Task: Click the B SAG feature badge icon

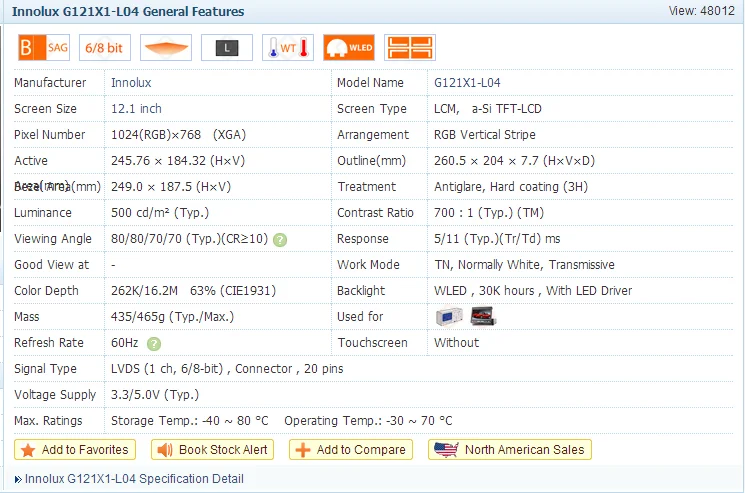Action: [x=44, y=47]
